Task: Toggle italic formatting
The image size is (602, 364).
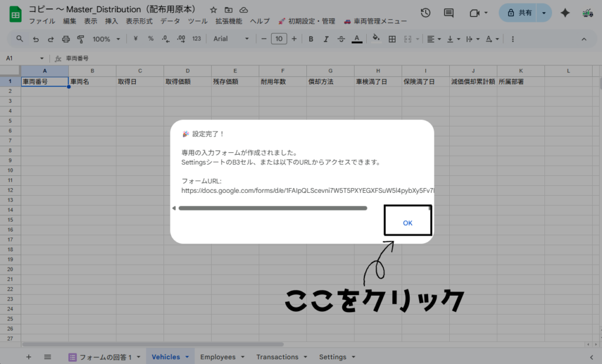Action: pyautogui.click(x=326, y=39)
